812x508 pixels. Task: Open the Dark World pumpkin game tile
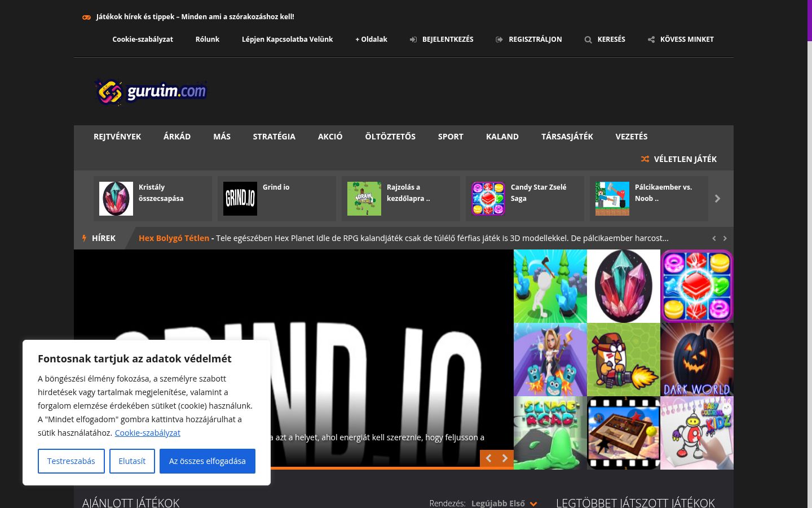pyautogui.click(x=697, y=360)
